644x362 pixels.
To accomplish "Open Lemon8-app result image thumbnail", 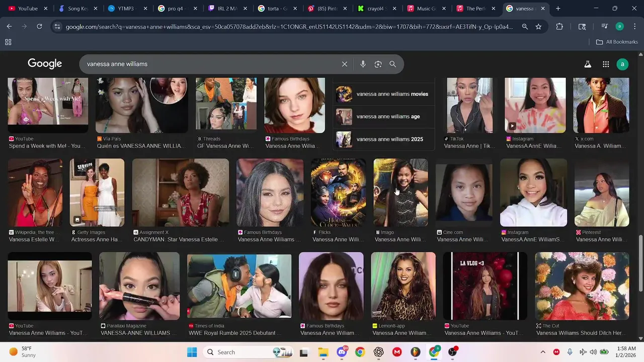I will pyautogui.click(x=403, y=286).
